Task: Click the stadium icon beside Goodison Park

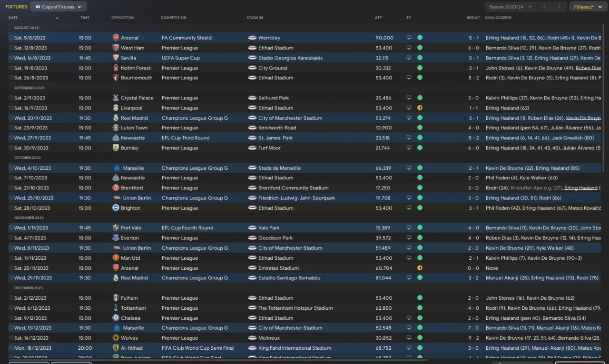Action: [252, 238]
